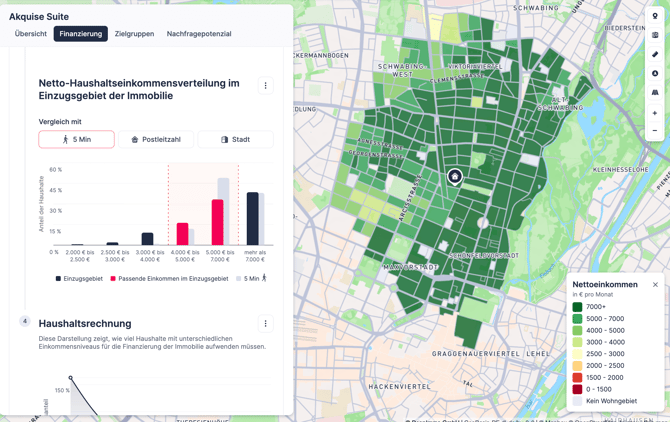Open options menu for Netto-Haushaltseinkommensverteilung

tap(265, 86)
